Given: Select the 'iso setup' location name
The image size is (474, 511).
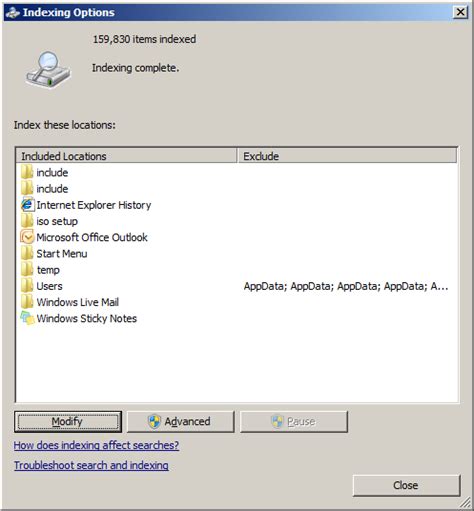Looking at the screenshot, I should pyautogui.click(x=57, y=221).
